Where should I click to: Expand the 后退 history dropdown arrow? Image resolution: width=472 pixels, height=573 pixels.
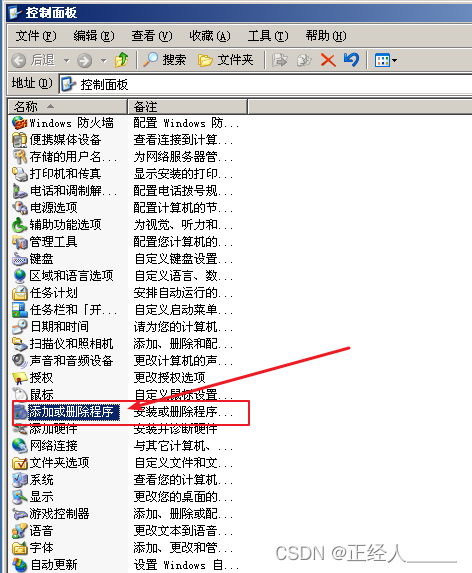coord(66,60)
